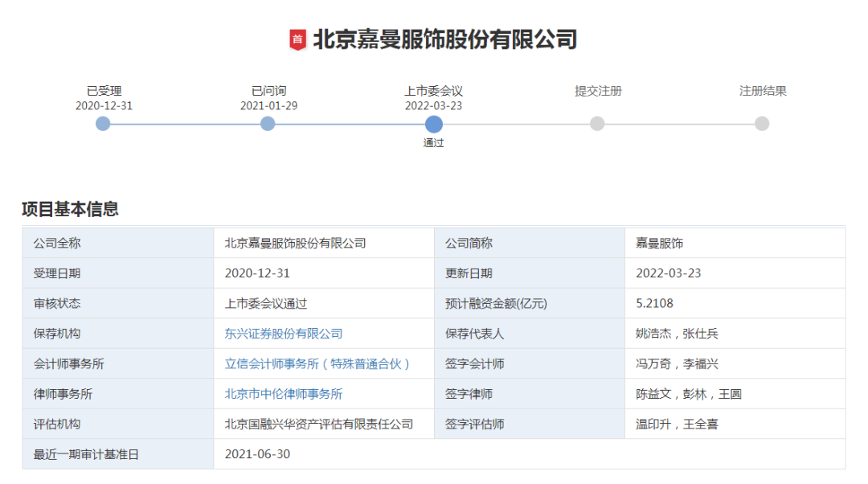
Task: Click the red 首 badge icon
Action: point(297,39)
